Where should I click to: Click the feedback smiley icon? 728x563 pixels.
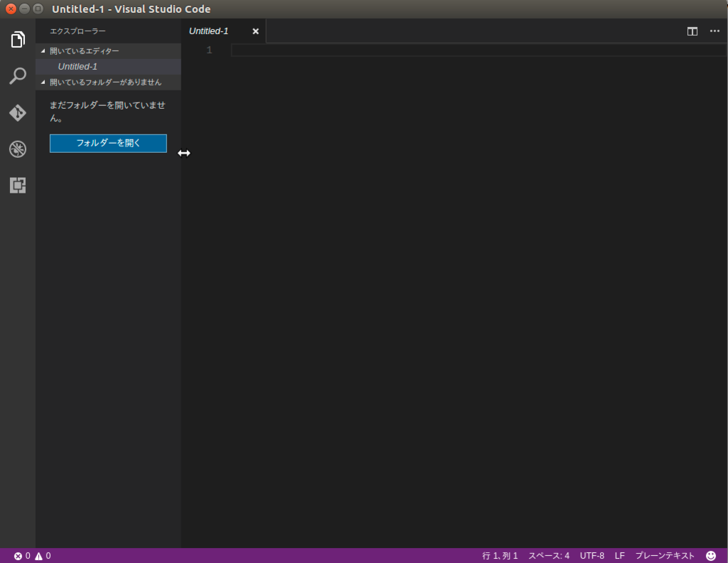pos(711,556)
